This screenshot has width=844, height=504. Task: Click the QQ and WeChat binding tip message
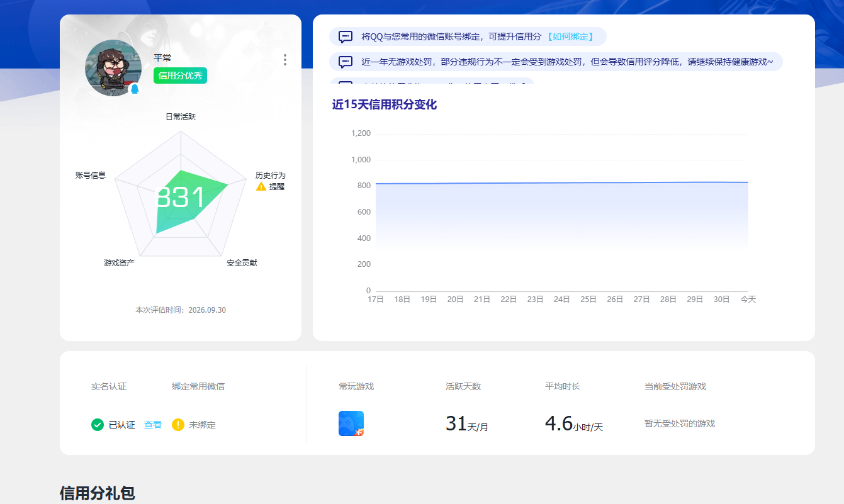tap(468, 36)
